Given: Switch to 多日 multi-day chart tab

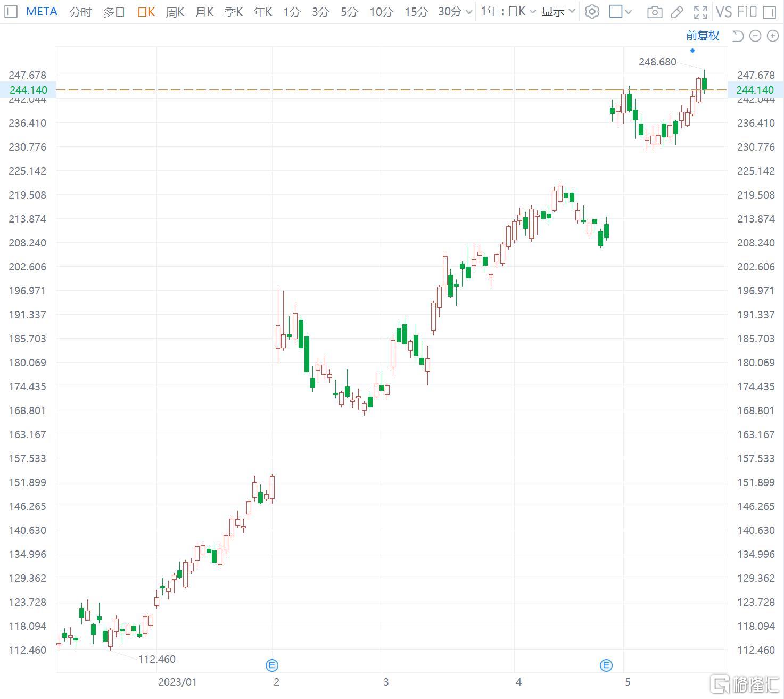Looking at the screenshot, I should tap(114, 12).
